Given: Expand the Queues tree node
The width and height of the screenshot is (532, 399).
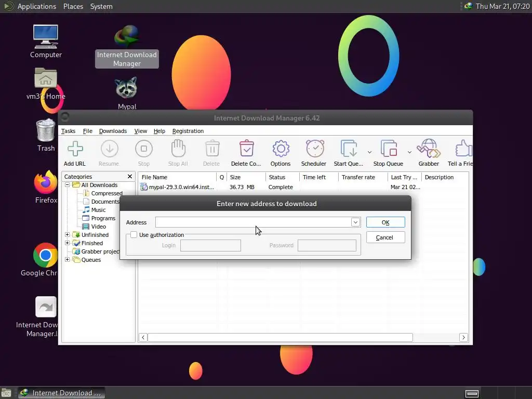Looking at the screenshot, I should [67, 260].
